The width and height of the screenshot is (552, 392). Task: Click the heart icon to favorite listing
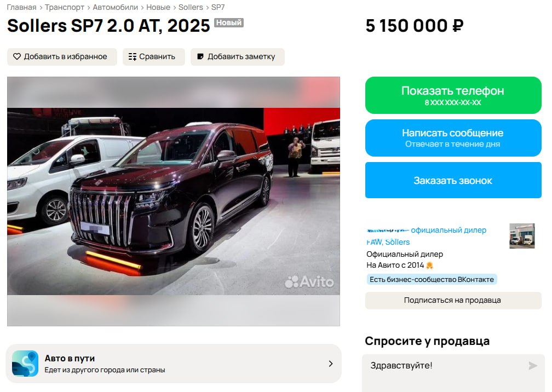click(17, 56)
